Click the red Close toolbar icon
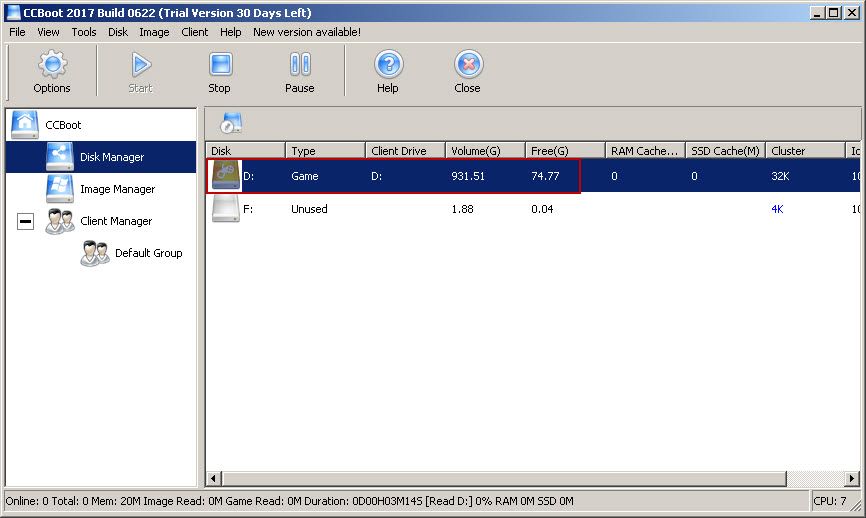 468,65
